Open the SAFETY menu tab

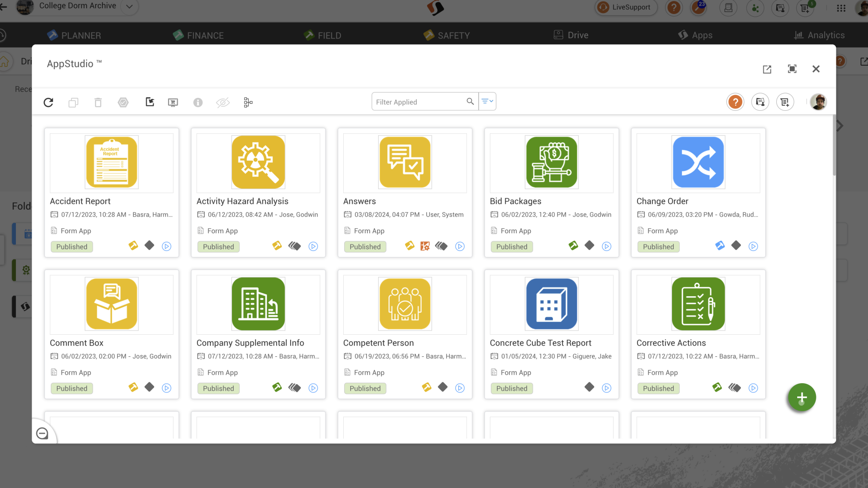pos(447,35)
